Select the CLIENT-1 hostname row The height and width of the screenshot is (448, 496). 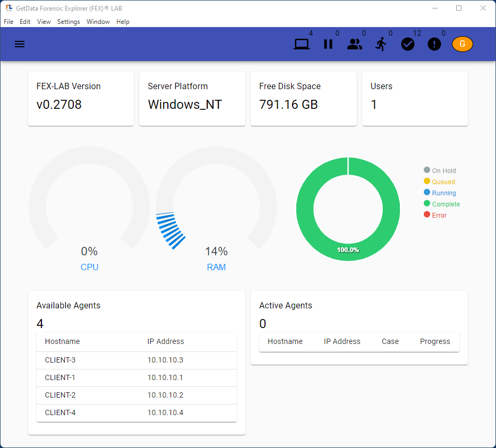coord(136,377)
